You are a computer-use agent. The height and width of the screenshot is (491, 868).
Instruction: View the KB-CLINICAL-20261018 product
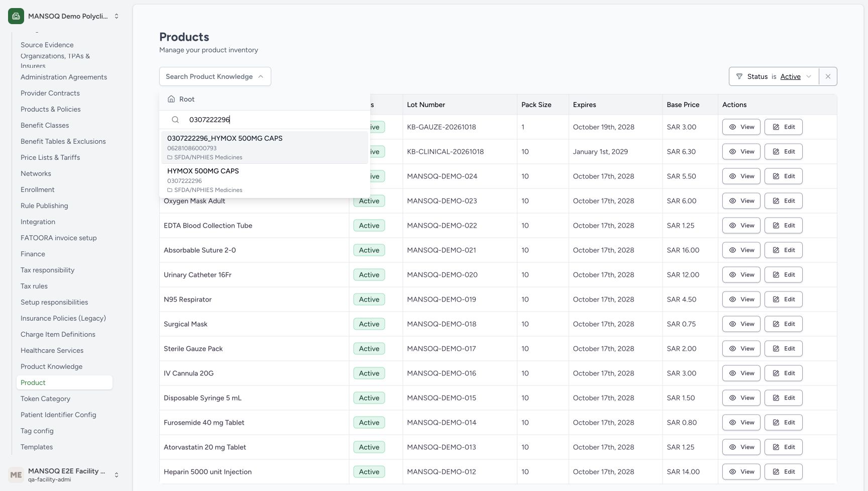[741, 152]
